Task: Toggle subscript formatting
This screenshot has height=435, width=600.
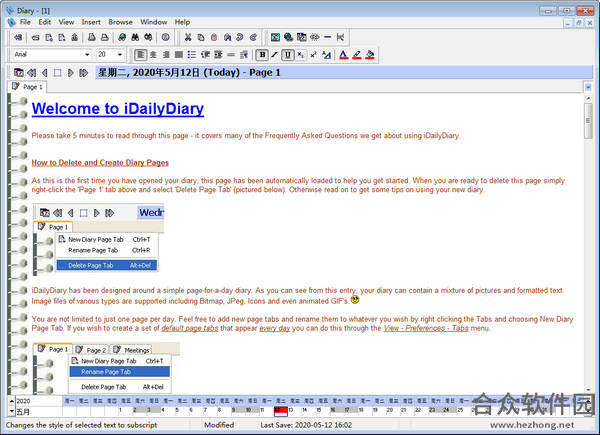Action: tap(300, 55)
